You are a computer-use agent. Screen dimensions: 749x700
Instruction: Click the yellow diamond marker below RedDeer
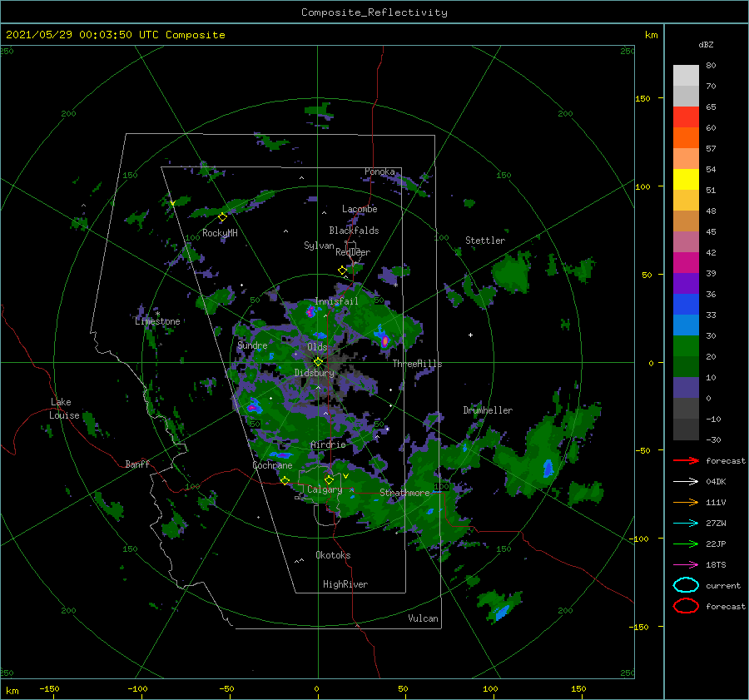342,271
